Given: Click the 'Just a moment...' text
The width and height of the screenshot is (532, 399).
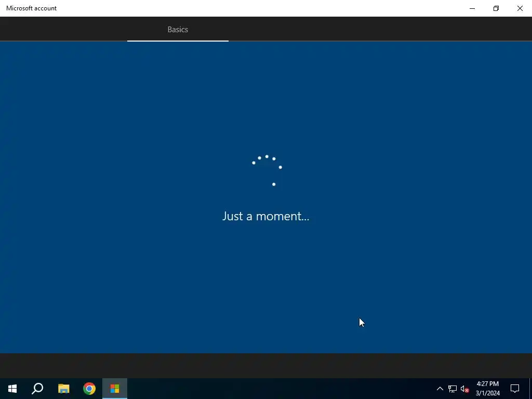Looking at the screenshot, I should pyautogui.click(x=265, y=216).
